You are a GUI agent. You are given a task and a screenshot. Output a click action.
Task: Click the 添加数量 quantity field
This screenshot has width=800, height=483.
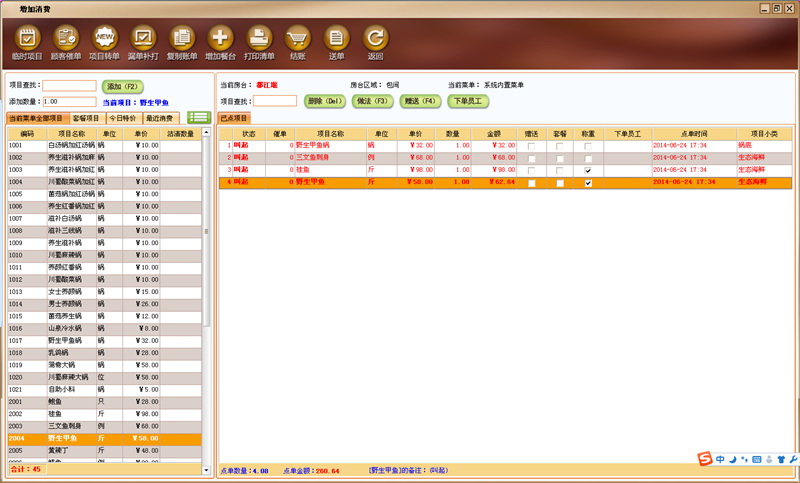click(x=69, y=101)
